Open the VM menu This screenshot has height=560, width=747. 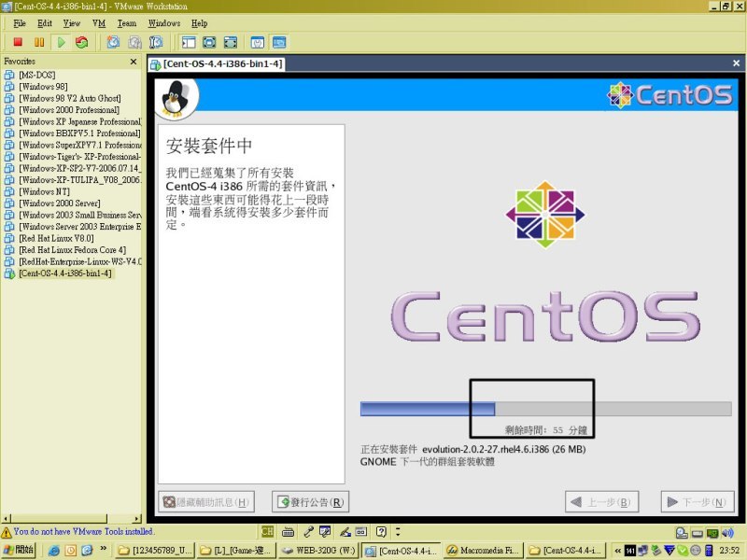(x=99, y=23)
